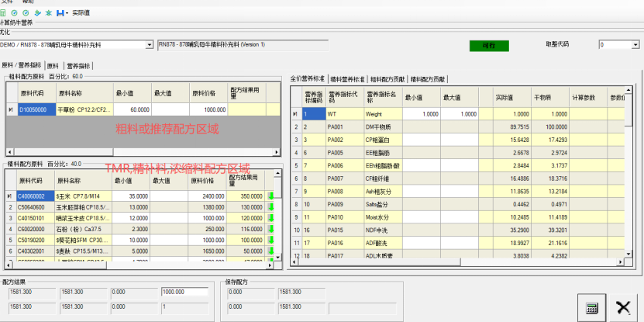644x322 pixels.
Task: Click the green arrow in the 石粉 row
Action: click(x=270, y=229)
